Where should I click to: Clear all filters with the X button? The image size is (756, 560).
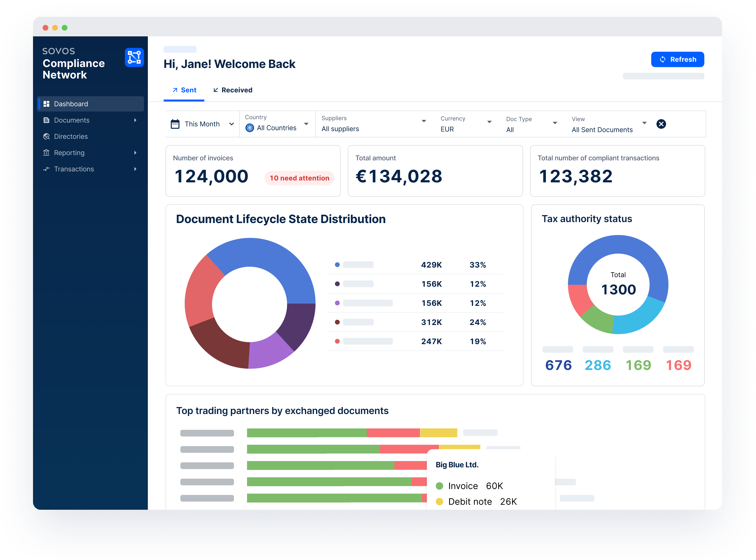(x=661, y=124)
